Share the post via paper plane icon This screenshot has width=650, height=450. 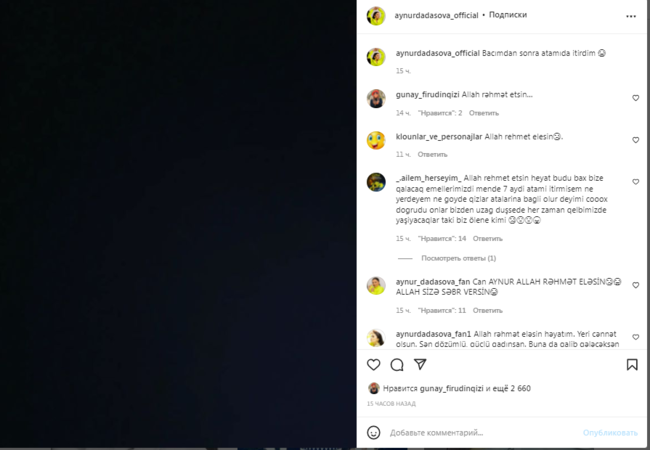[x=420, y=364]
